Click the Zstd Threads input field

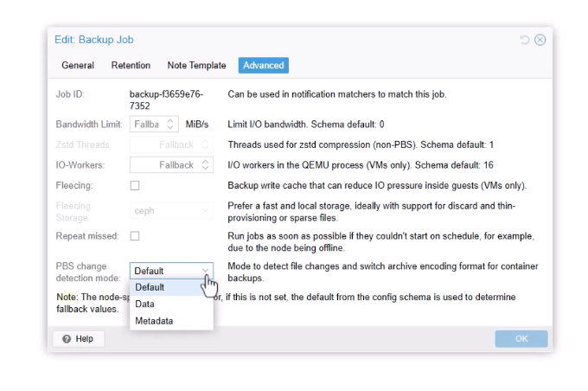[x=164, y=144]
